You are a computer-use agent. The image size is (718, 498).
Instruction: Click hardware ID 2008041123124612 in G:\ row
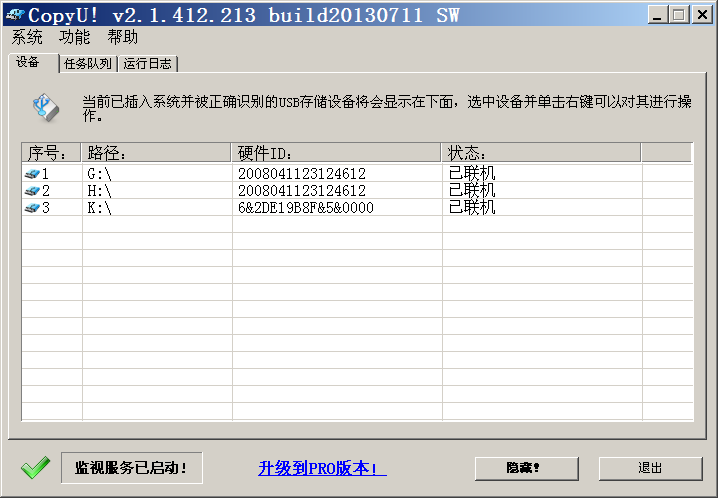tap(302, 174)
